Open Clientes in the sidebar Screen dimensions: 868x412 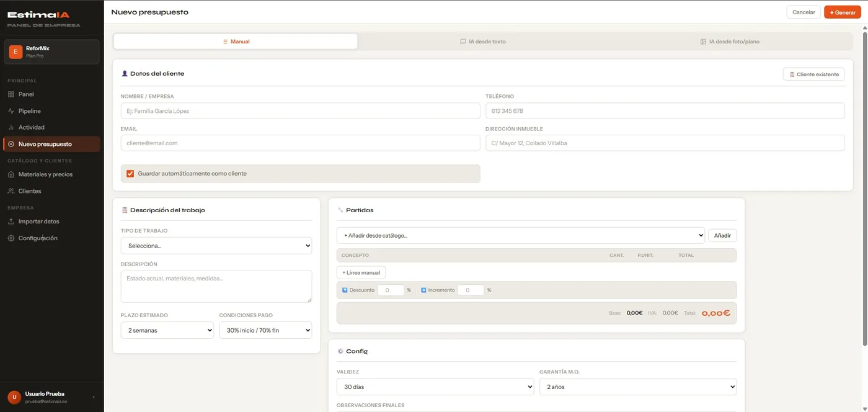point(51,191)
